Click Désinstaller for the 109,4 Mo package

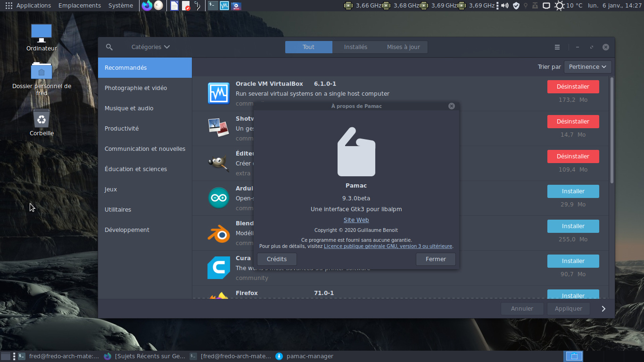(x=573, y=156)
